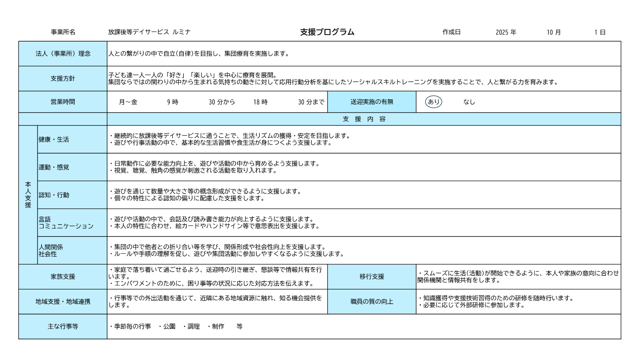The image size is (644, 362).
Task: Select the 健康・生活 category cell
Action: pyautogui.click(x=72, y=139)
